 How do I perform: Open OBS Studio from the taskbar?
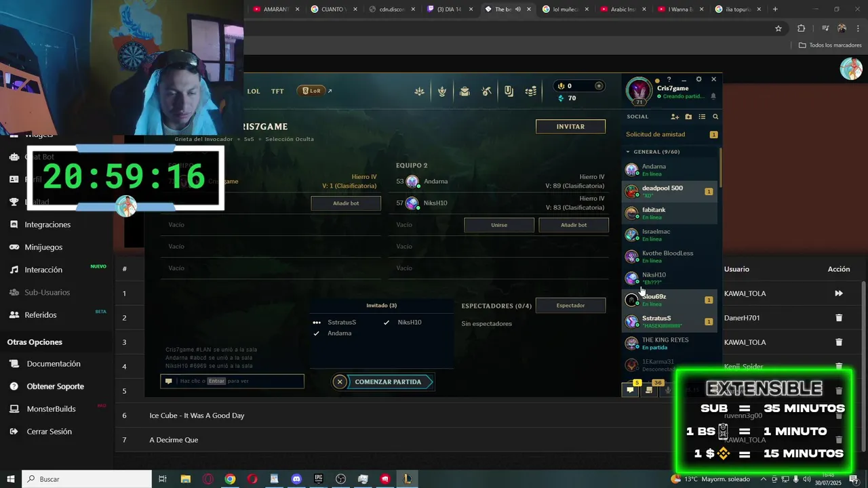(340, 479)
